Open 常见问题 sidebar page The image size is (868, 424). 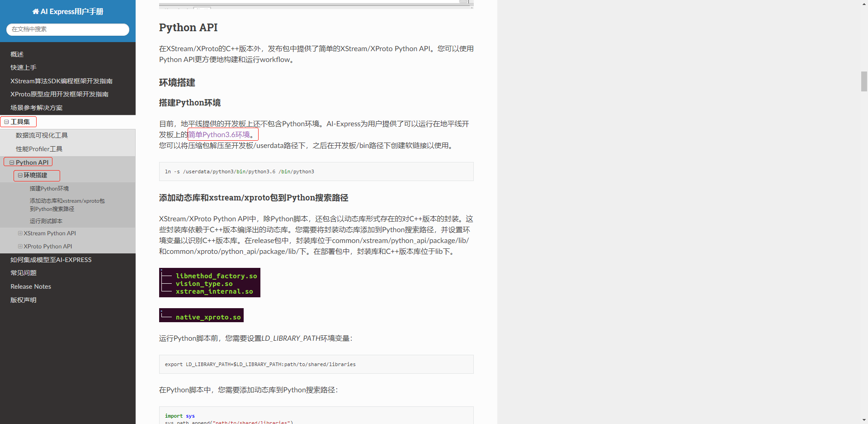point(24,273)
